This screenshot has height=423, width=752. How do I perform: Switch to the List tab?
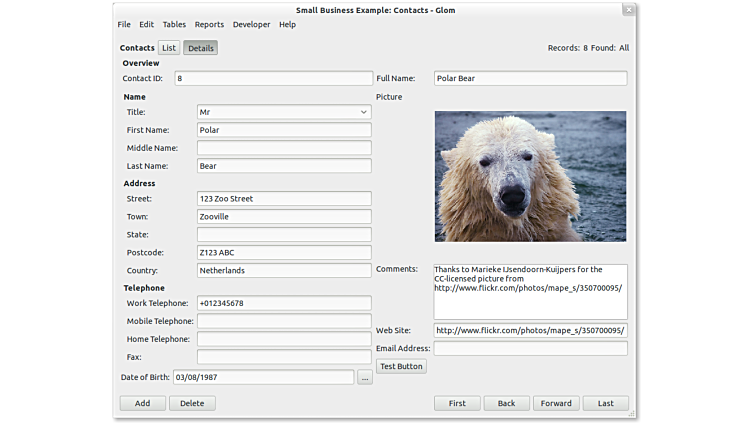[169, 48]
